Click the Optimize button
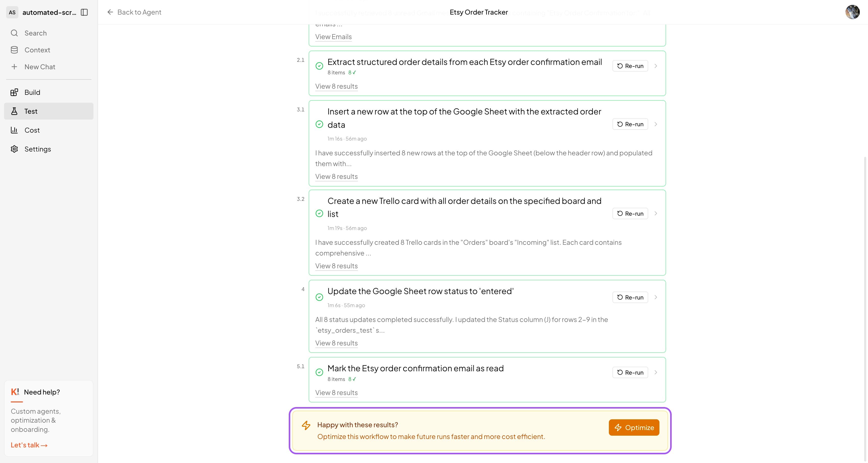The height and width of the screenshot is (463, 868). point(634,427)
